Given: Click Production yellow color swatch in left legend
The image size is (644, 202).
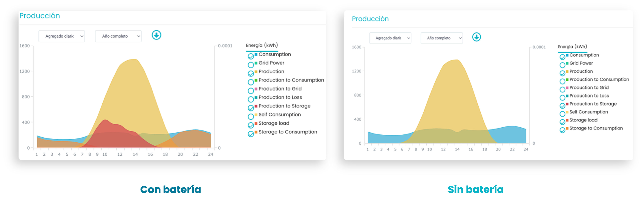Looking at the screenshot, I should 256,72.
